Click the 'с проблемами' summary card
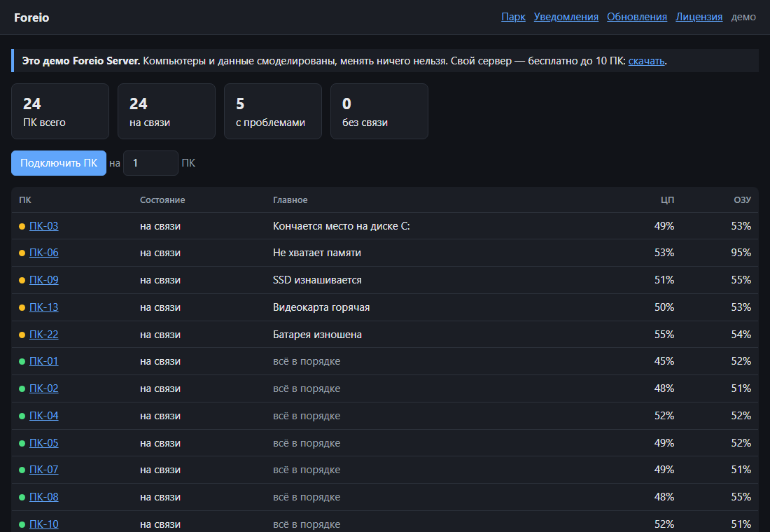Screen dimensions: 770x532 click(273, 111)
